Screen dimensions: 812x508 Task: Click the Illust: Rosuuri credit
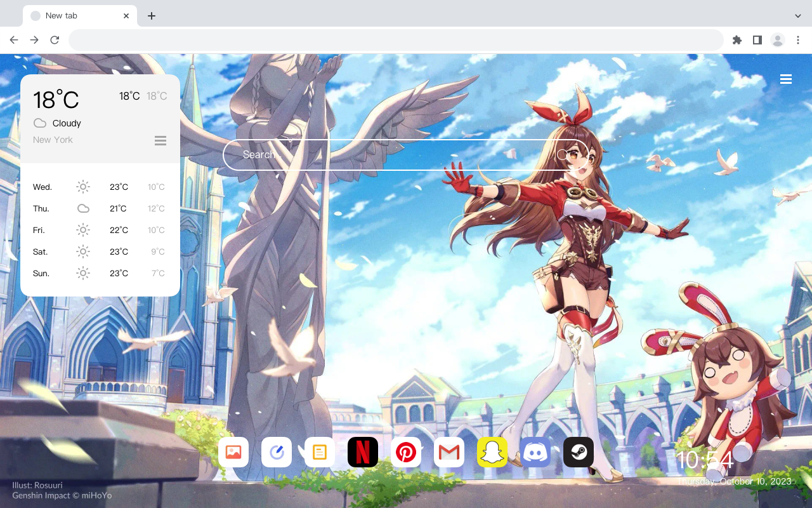(x=37, y=485)
